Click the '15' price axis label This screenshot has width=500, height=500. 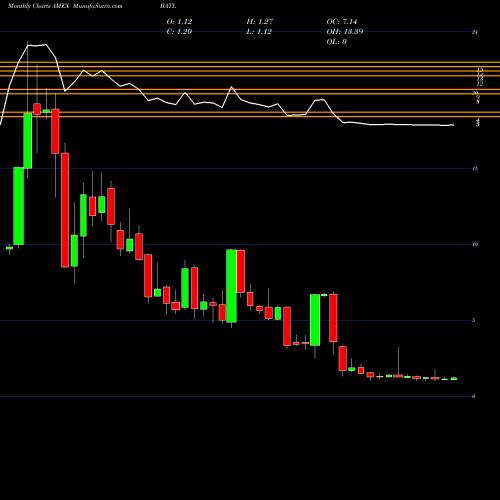(x=475, y=169)
